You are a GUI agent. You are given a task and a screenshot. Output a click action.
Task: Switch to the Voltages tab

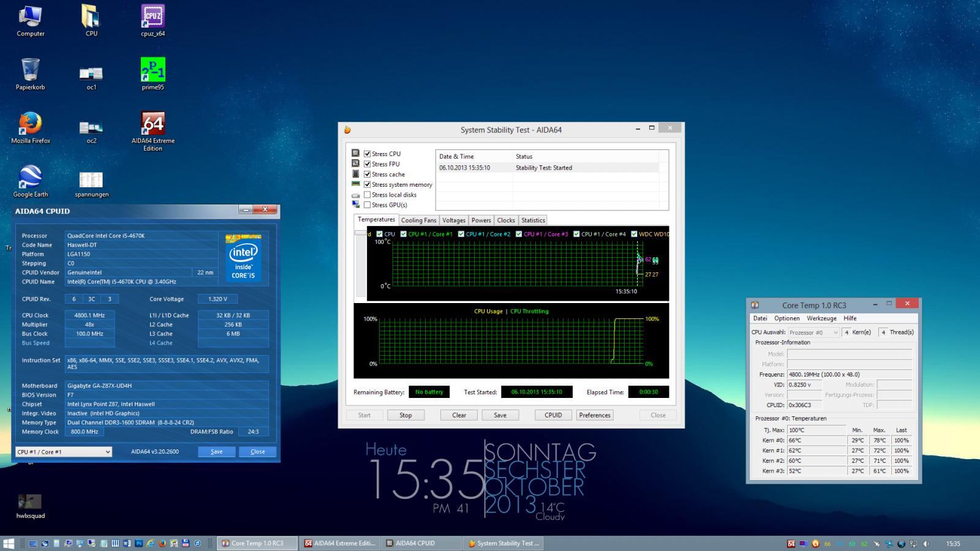coord(454,220)
